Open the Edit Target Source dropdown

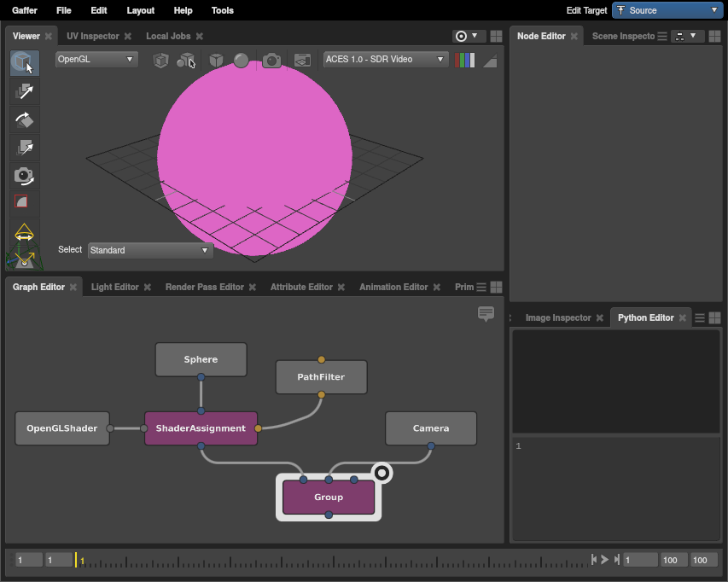pos(667,10)
